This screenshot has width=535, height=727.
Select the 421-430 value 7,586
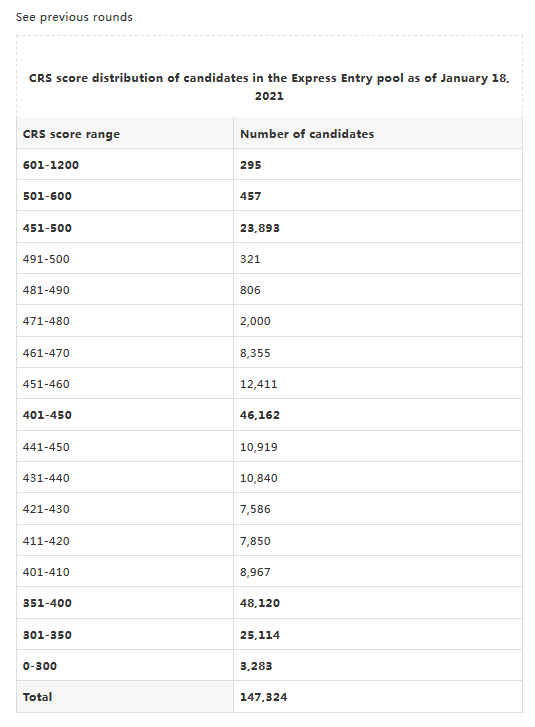click(255, 509)
